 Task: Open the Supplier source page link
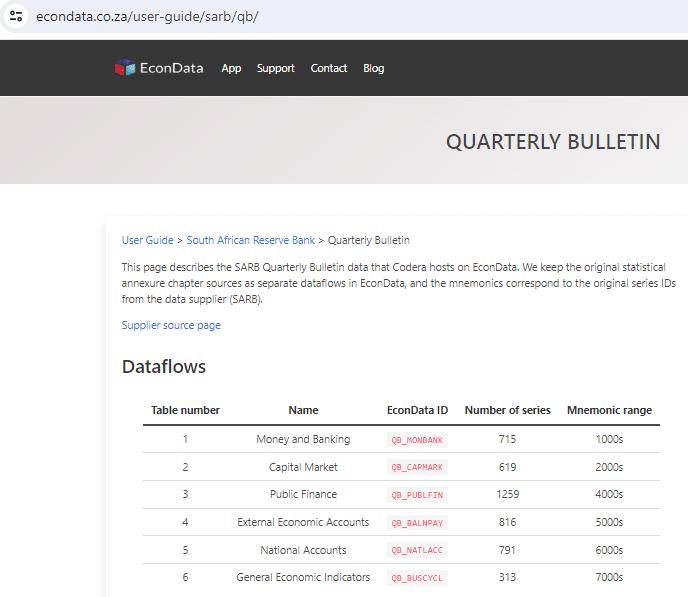(x=171, y=325)
